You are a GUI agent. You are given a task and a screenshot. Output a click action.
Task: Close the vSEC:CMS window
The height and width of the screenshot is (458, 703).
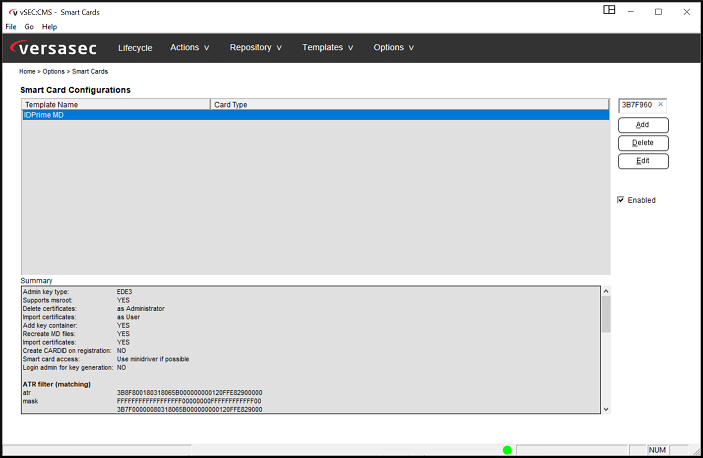686,12
